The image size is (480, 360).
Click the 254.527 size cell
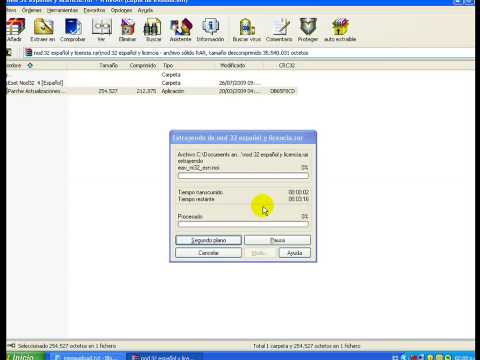click(x=108, y=91)
